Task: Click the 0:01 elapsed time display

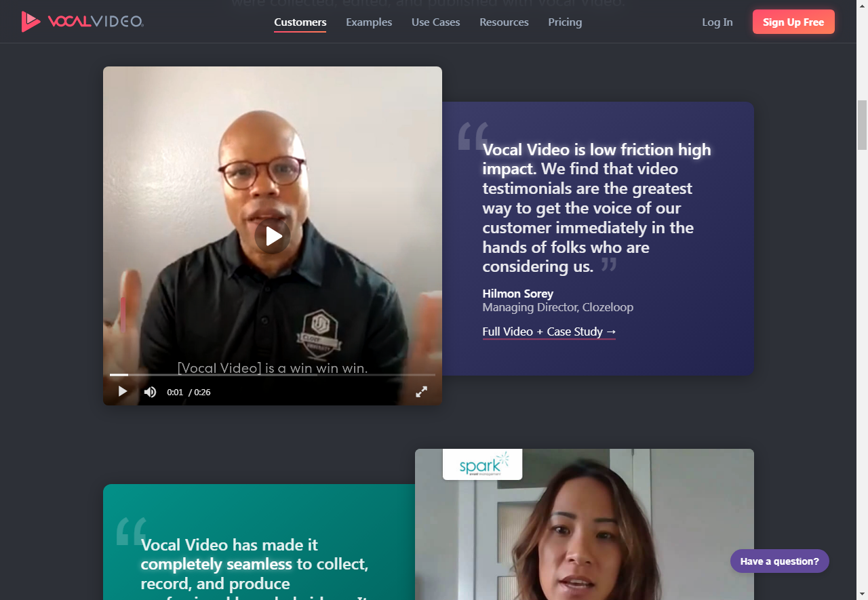Action: (175, 392)
